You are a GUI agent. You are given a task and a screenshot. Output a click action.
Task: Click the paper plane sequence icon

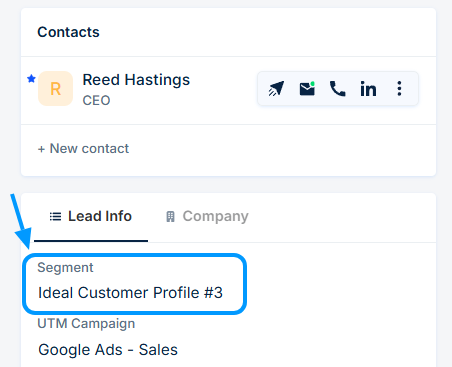pos(276,89)
